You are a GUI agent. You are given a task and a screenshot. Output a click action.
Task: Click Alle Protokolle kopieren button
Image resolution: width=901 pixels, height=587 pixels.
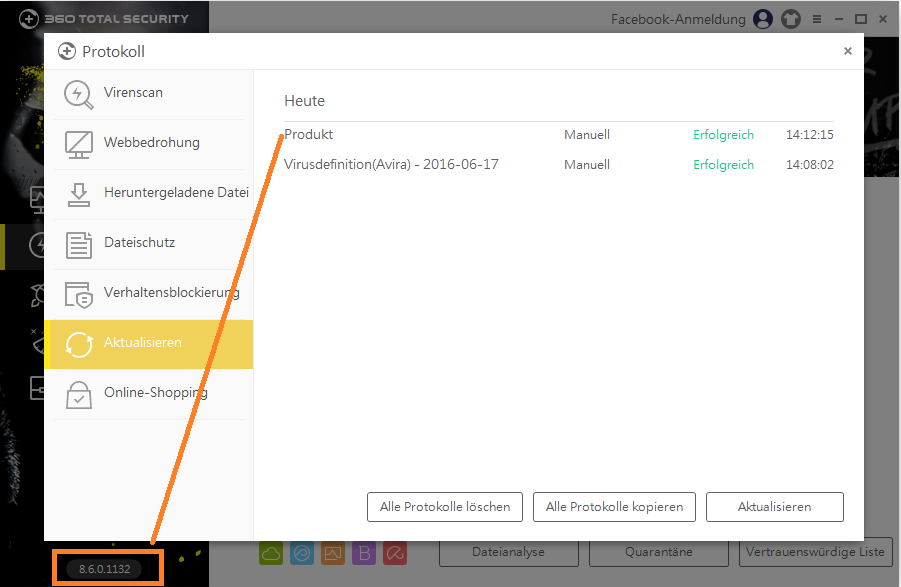pyautogui.click(x=614, y=507)
